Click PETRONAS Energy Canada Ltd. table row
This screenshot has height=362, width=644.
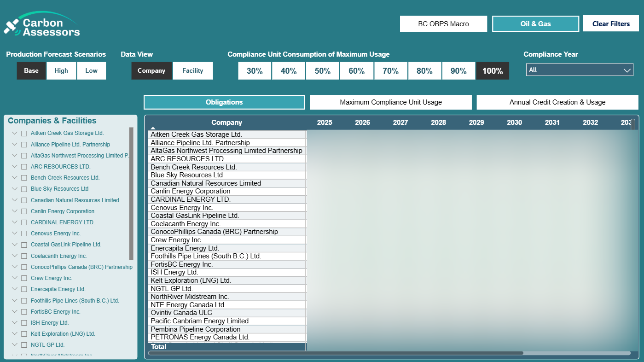tap(227, 337)
